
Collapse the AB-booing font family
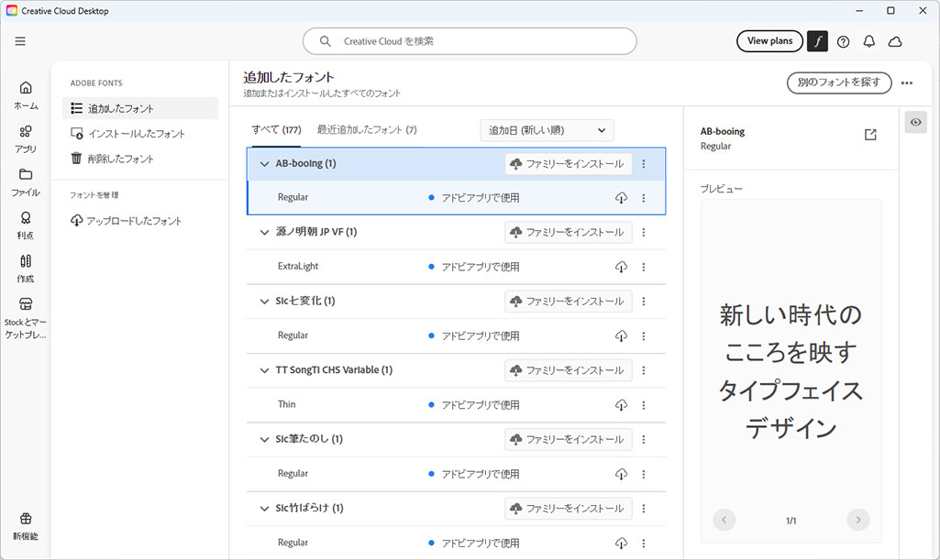[x=264, y=164]
